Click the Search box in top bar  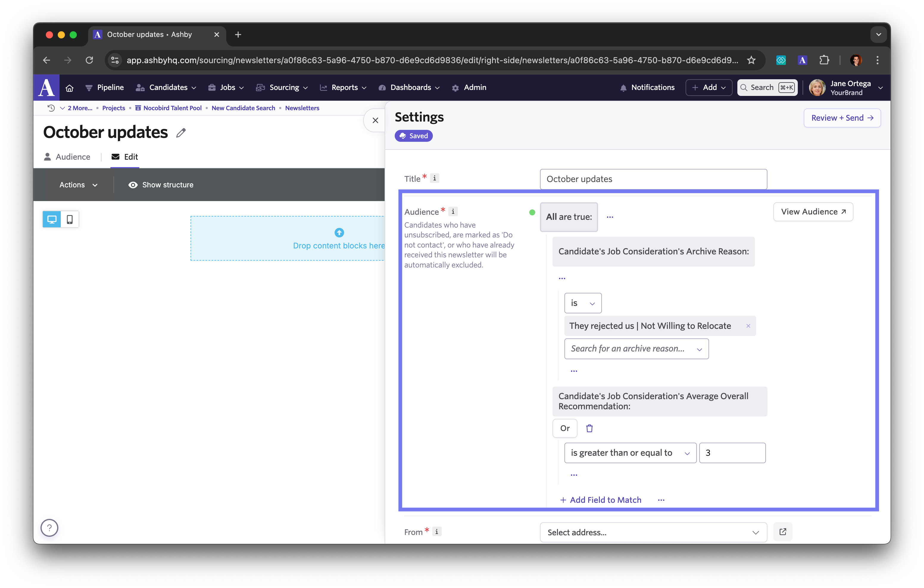pos(767,88)
